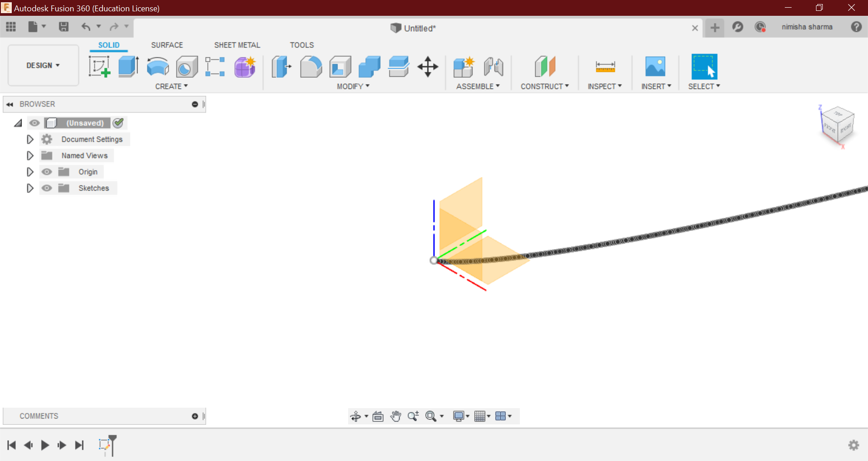Collapse the Unsaved root component node
Viewport: 868px width, 461px height.
pos(18,123)
